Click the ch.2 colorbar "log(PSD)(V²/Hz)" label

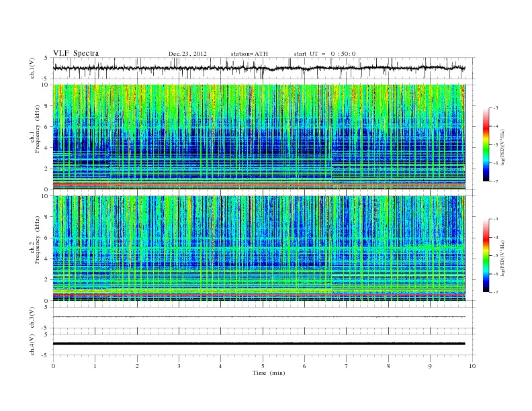502,258
